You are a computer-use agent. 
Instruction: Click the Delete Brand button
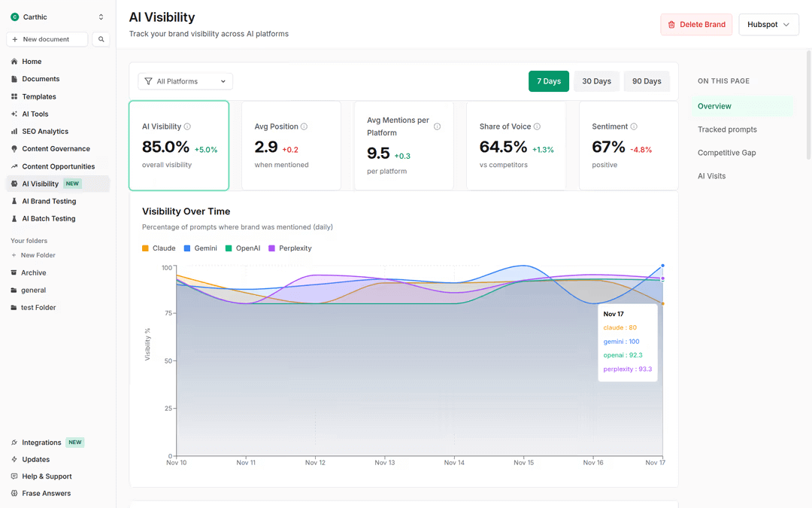coord(696,24)
